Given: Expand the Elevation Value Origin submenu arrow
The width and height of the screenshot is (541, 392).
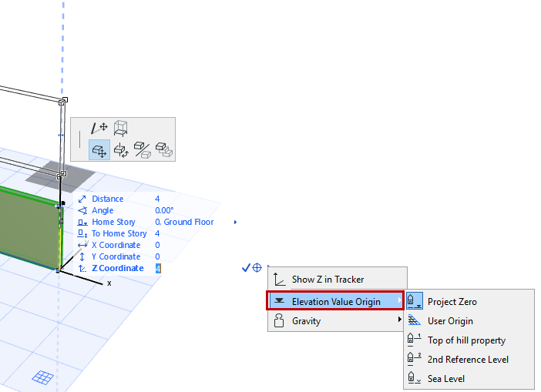Looking at the screenshot, I should (399, 300).
